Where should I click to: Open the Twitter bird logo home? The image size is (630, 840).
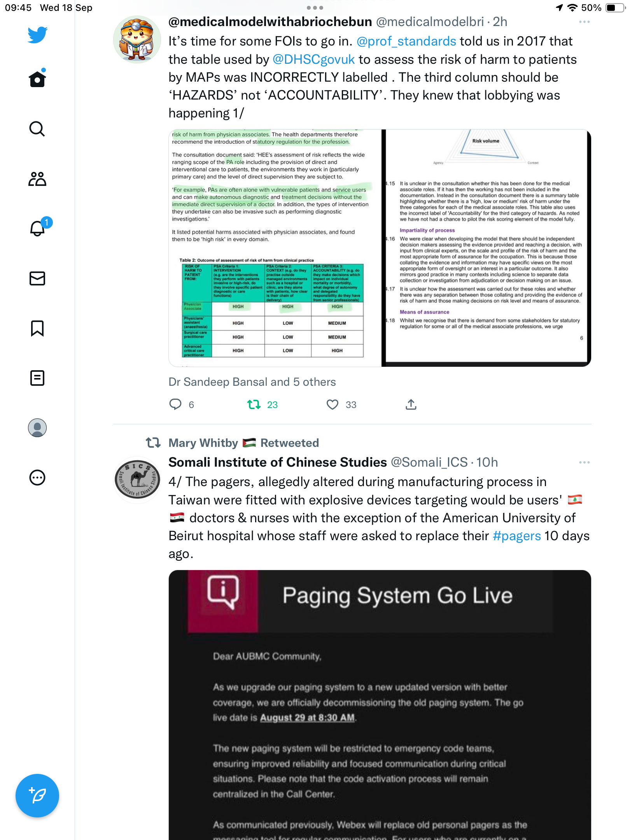[x=37, y=35]
